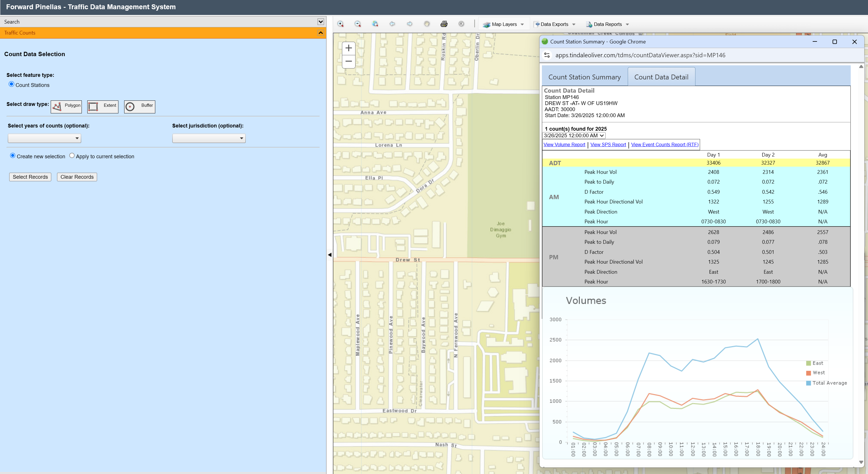Click the PM Peak Hour 1630-1730 cell
Screen dimensions: 868x474
(713, 282)
